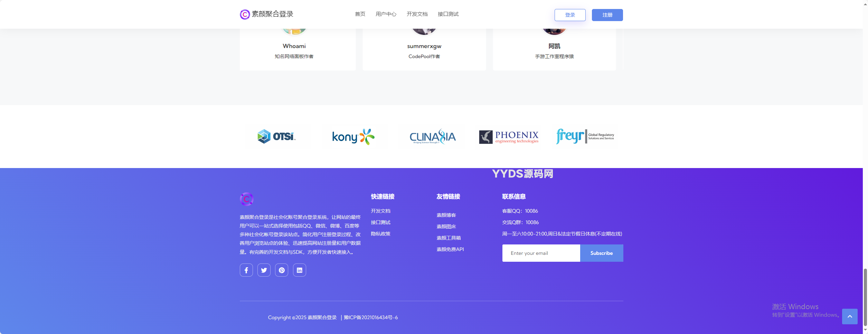Click the freyr regulatory solutions logo
The image size is (868, 334).
point(585,136)
